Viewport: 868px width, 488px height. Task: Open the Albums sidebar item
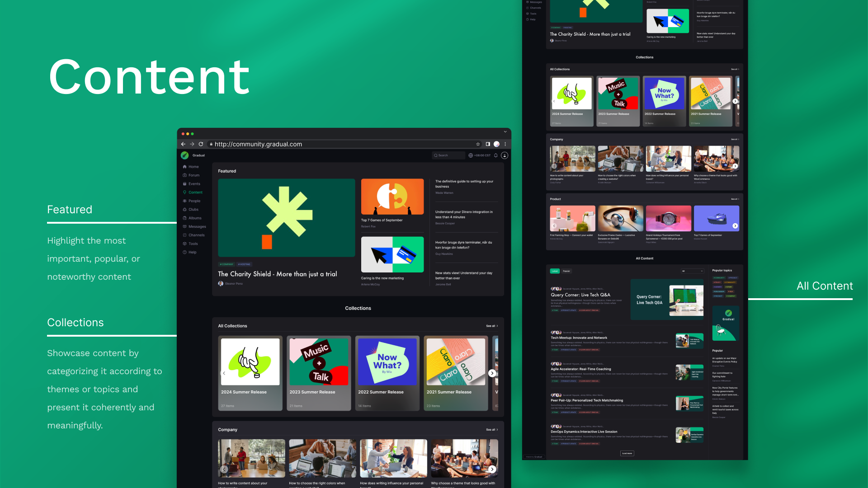click(x=194, y=218)
